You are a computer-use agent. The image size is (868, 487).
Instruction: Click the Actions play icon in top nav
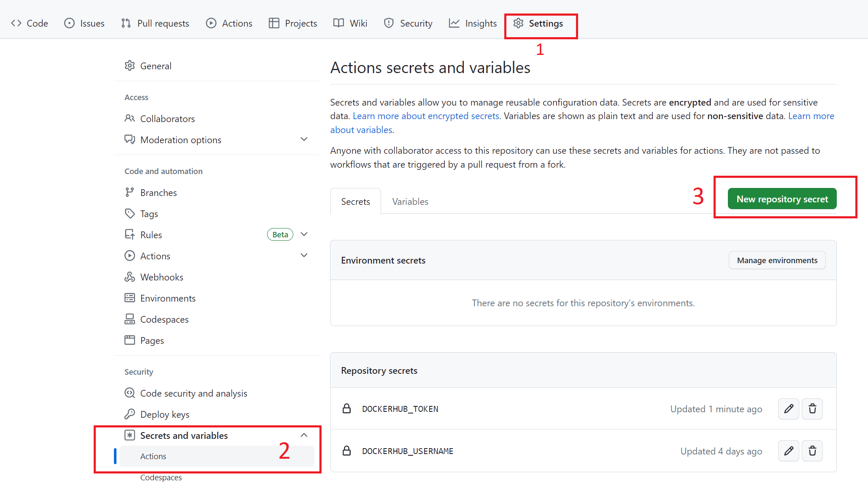211,23
